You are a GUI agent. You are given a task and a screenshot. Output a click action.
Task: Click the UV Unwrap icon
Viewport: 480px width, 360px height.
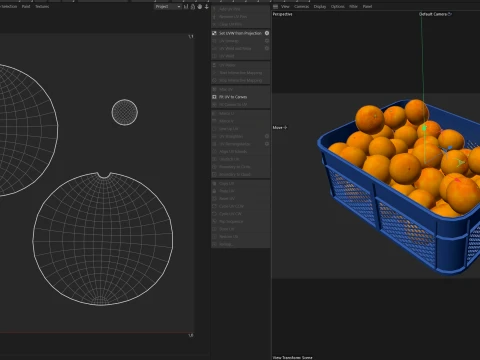(x=214, y=41)
